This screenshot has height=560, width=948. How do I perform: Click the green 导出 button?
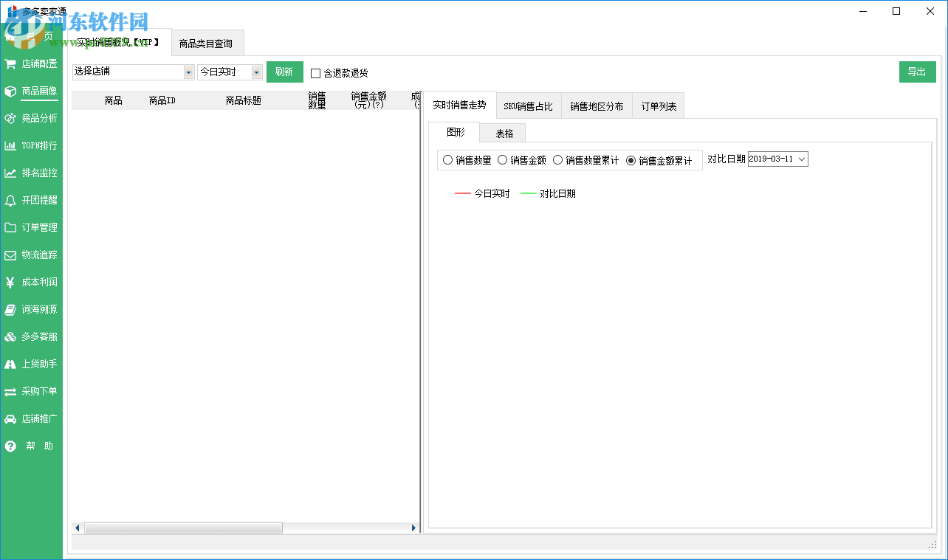coord(917,72)
